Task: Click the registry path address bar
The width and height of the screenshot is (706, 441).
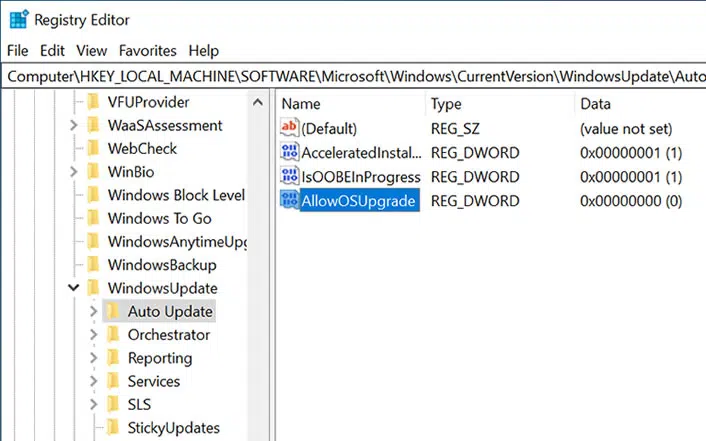Action: coord(356,77)
